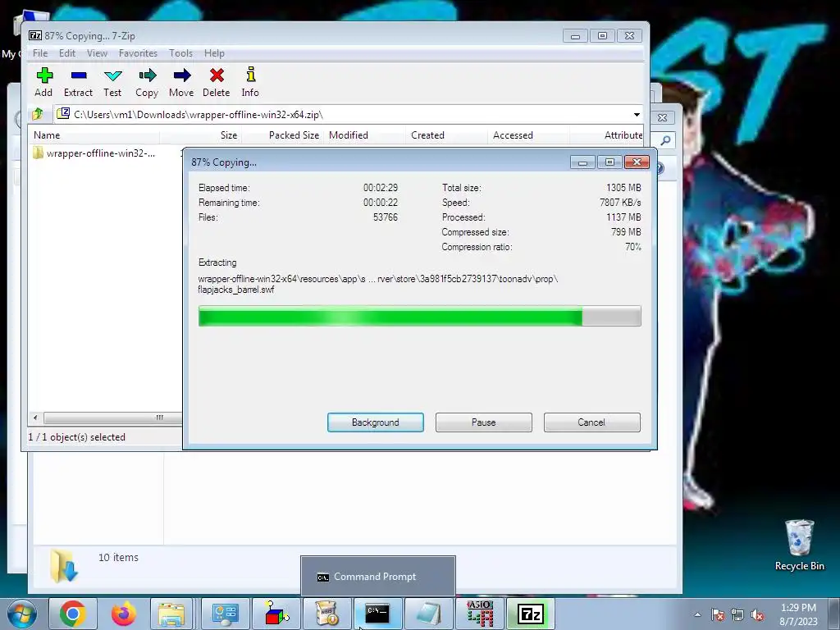Open the File menu
The width and height of the screenshot is (840, 630).
40,53
